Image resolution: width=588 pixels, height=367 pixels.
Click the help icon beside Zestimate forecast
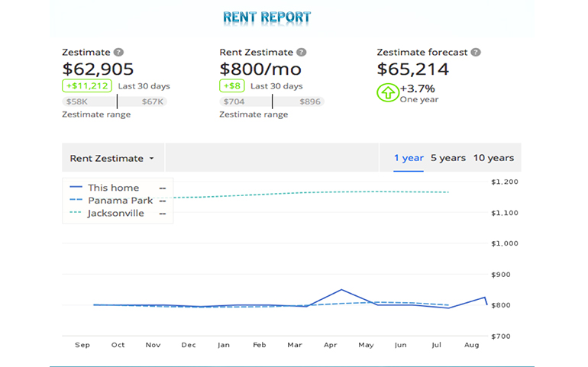pyautogui.click(x=476, y=53)
